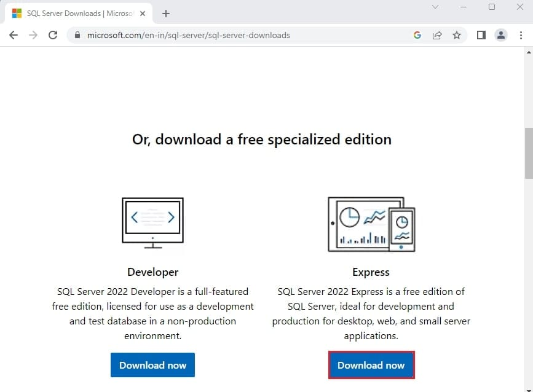Viewport: 533px width, 392px height.
Task: Select the SQL Server Downloads tab
Action: [x=78, y=14]
